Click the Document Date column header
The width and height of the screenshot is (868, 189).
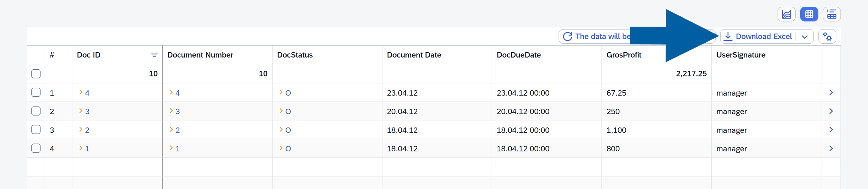click(x=414, y=55)
